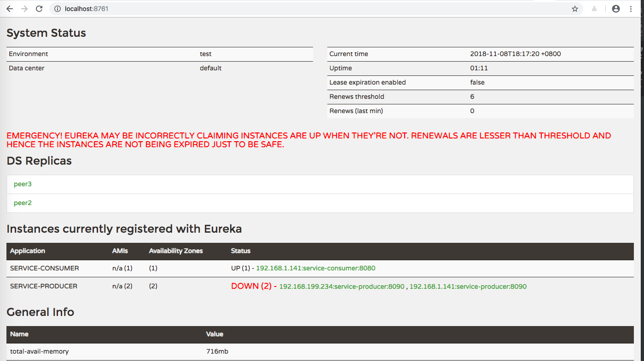This screenshot has width=644, height=361.
Task: Click the red 'DOWN (2) -' status text
Action: [254, 286]
